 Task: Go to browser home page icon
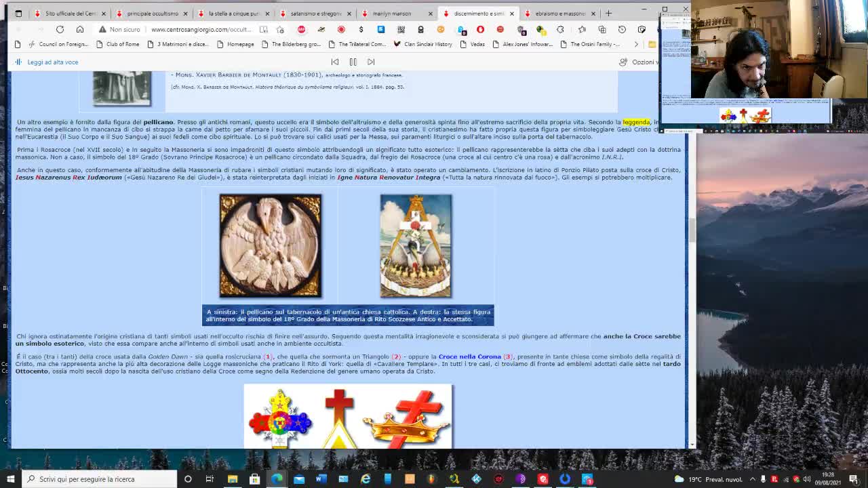coord(80,29)
